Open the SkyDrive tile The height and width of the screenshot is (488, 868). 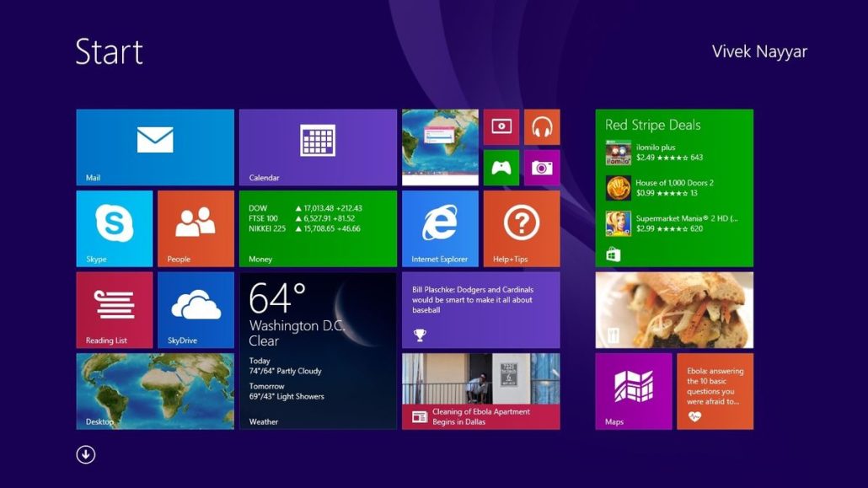[x=196, y=310]
